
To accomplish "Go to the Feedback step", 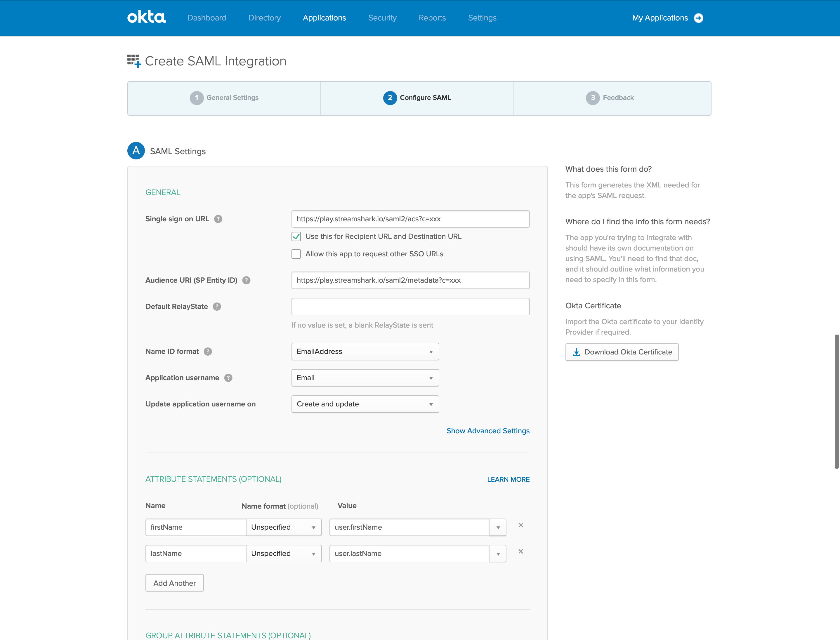I will pyautogui.click(x=612, y=98).
